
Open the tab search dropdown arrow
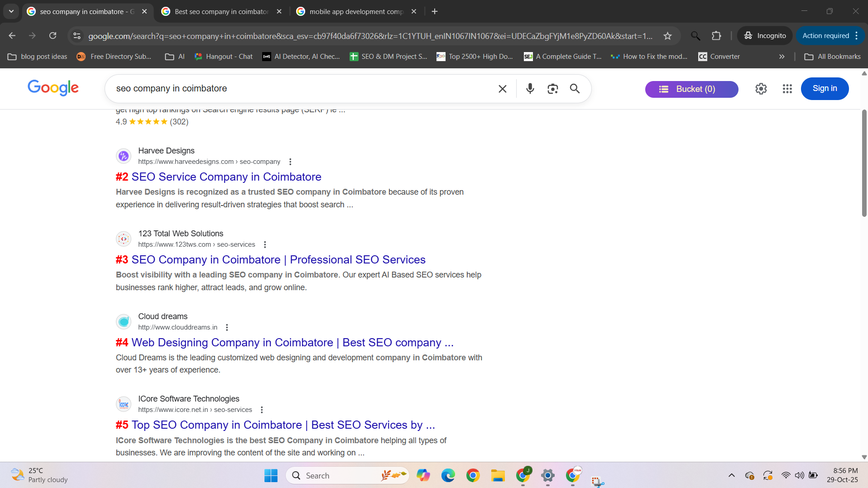point(11,11)
